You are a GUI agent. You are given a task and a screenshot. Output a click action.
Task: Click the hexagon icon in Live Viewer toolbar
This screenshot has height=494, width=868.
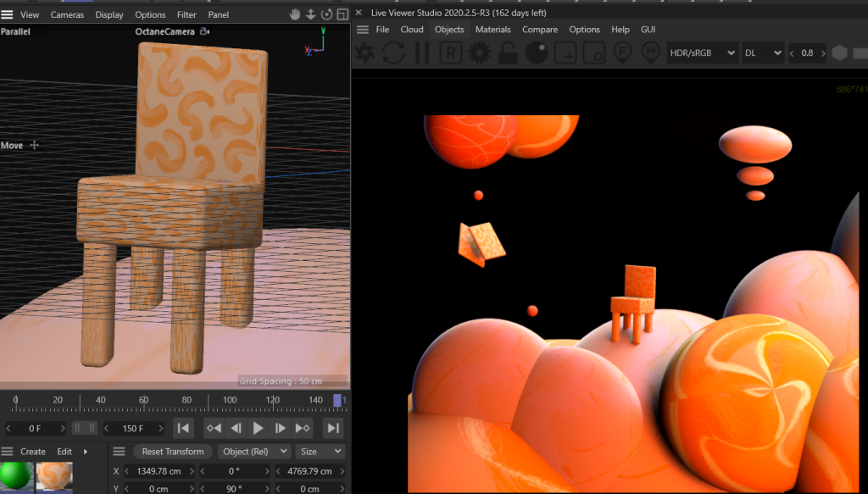click(840, 53)
